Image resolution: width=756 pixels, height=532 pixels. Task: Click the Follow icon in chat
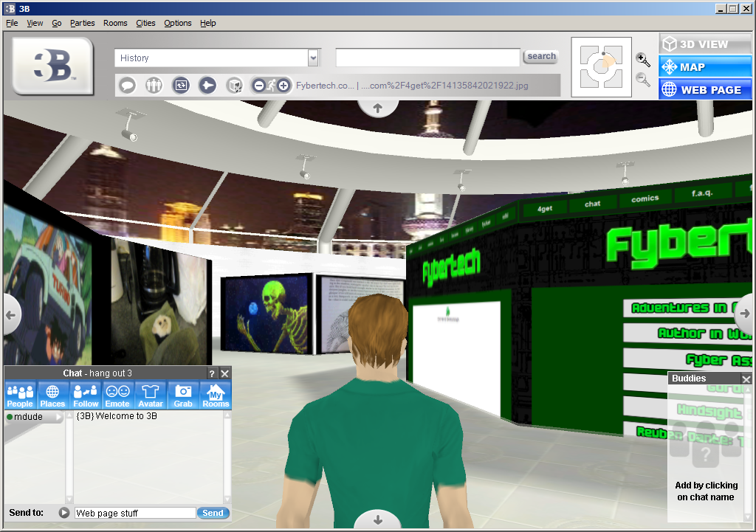86,395
